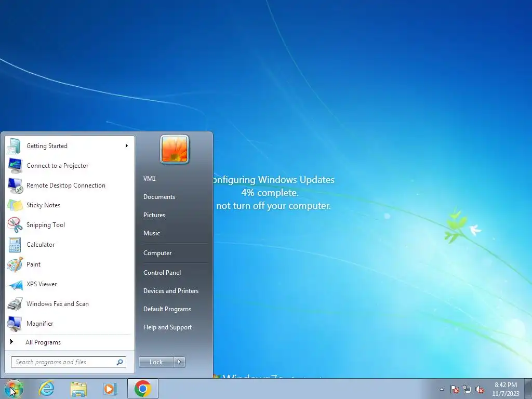Click the search magnifying glass icon
532x399 pixels.
click(120, 362)
